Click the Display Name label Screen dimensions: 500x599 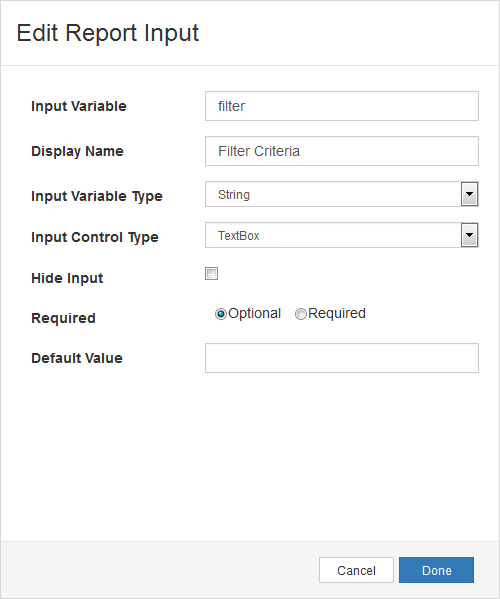click(x=78, y=151)
